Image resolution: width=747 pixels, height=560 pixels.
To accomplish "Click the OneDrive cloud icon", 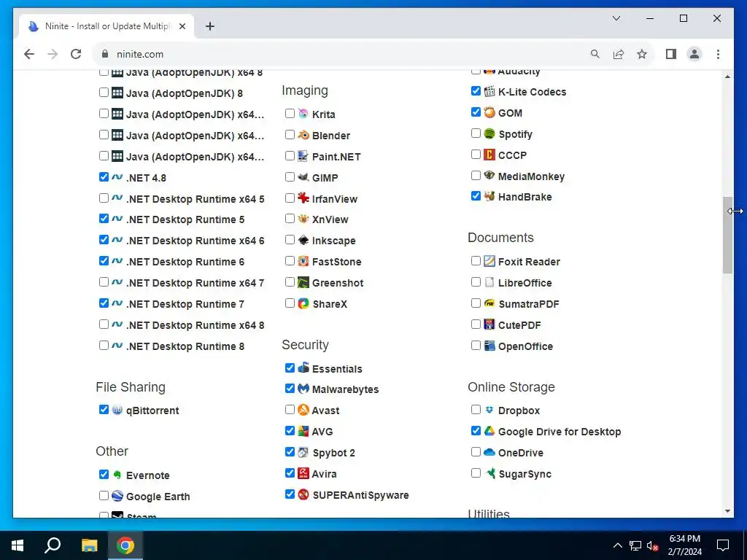I will tap(489, 452).
